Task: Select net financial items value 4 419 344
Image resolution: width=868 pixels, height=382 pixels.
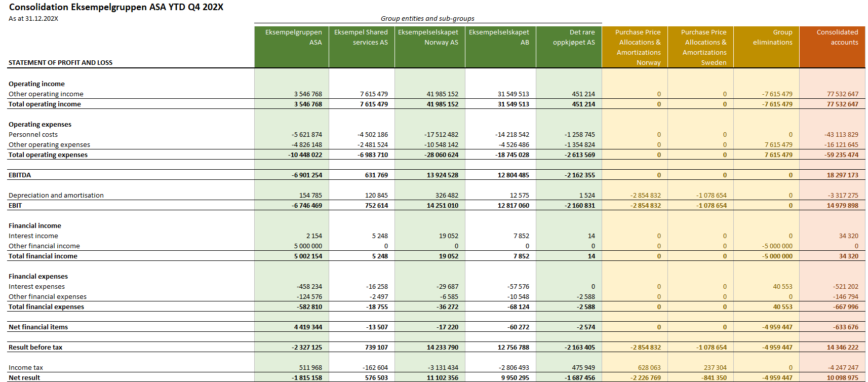Action: (308, 327)
